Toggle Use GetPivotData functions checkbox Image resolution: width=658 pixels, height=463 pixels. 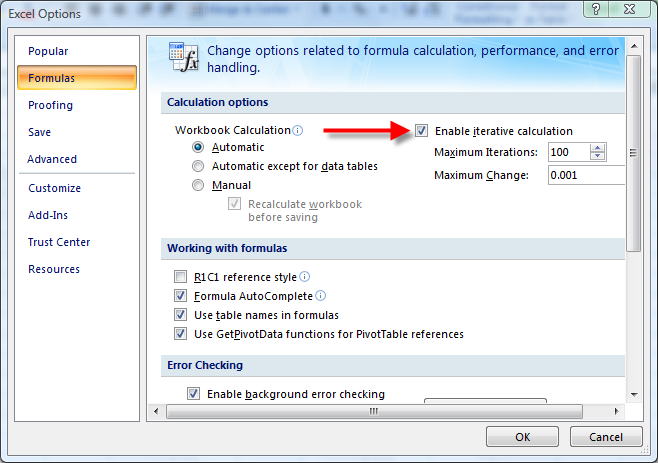(x=180, y=334)
